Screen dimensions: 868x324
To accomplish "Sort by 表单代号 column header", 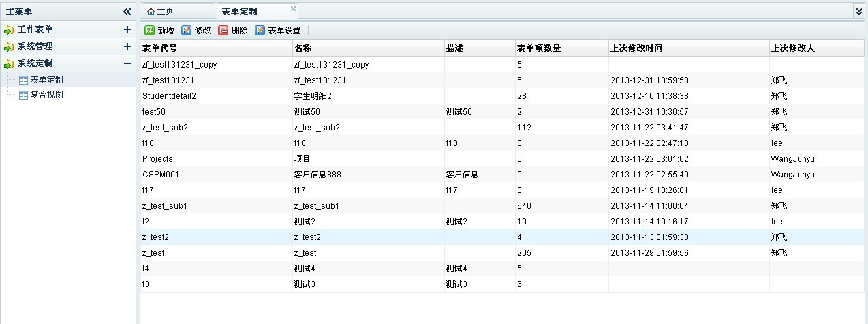I will click(216, 48).
